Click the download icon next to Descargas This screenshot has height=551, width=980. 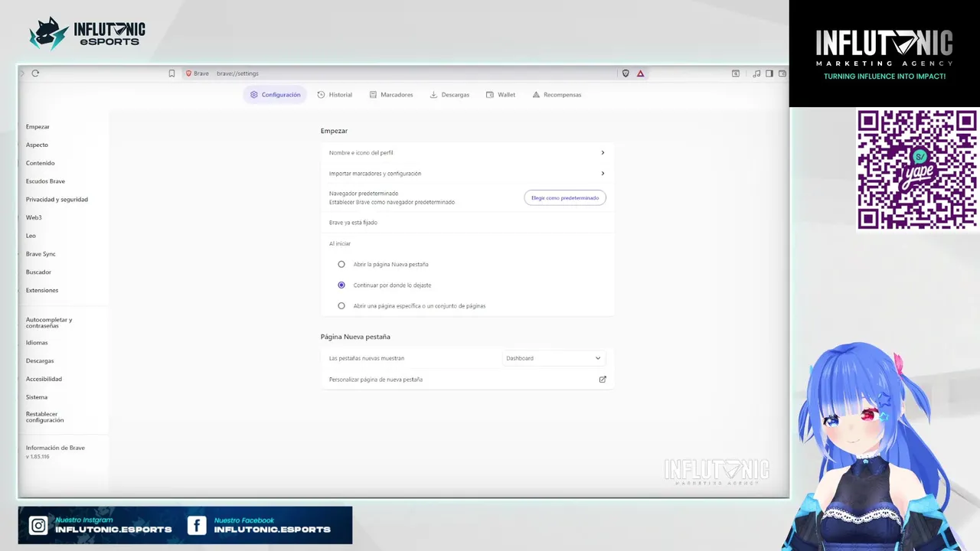pos(433,95)
